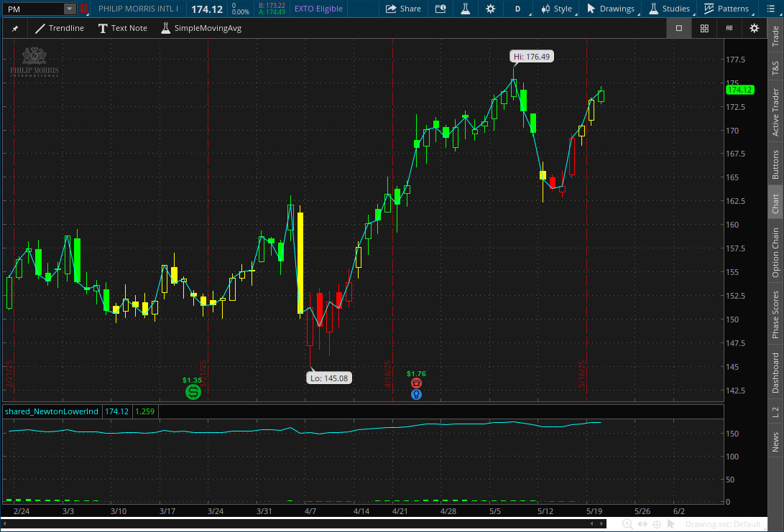
Task: Click the 1.259 study value
Action: (x=145, y=411)
